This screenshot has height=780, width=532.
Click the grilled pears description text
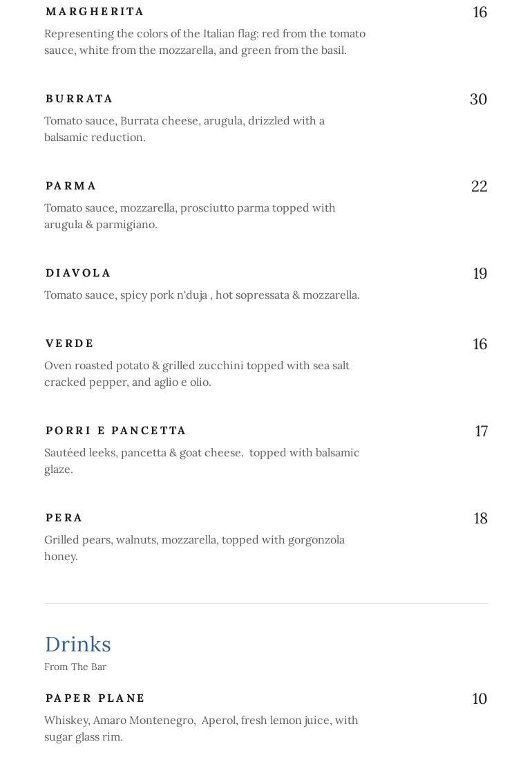(194, 548)
